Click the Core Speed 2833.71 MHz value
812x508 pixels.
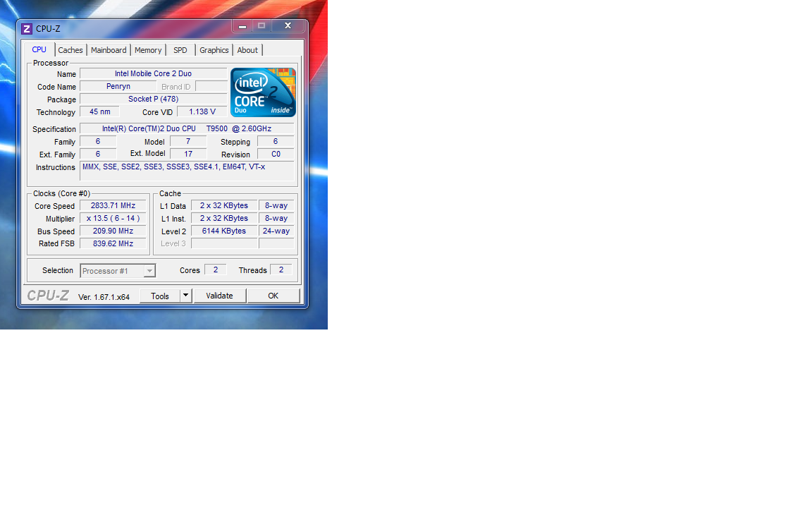tap(113, 206)
